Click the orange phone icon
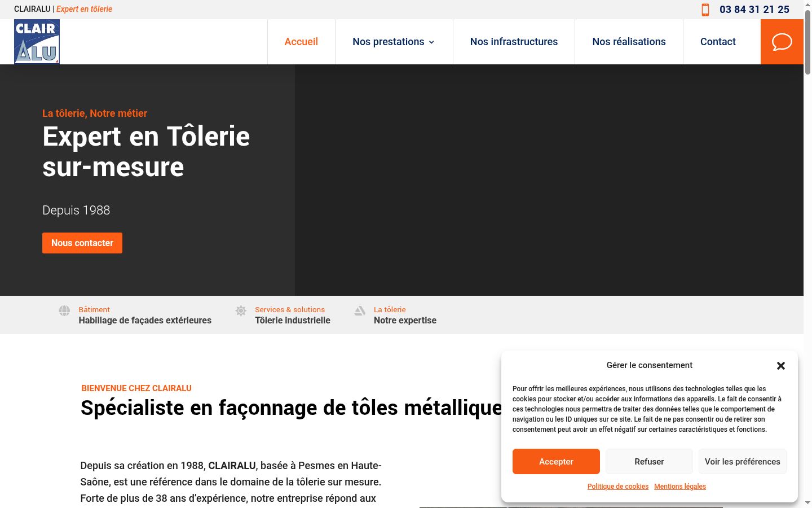The width and height of the screenshot is (812, 508). tap(705, 10)
